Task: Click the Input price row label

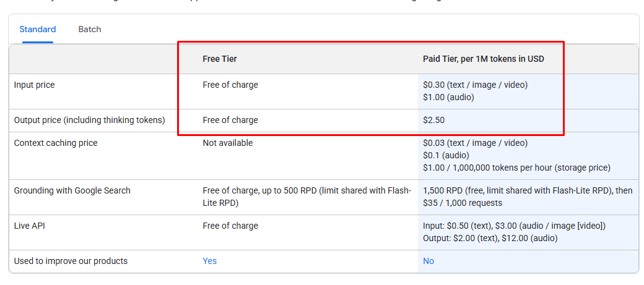Action: pos(35,85)
